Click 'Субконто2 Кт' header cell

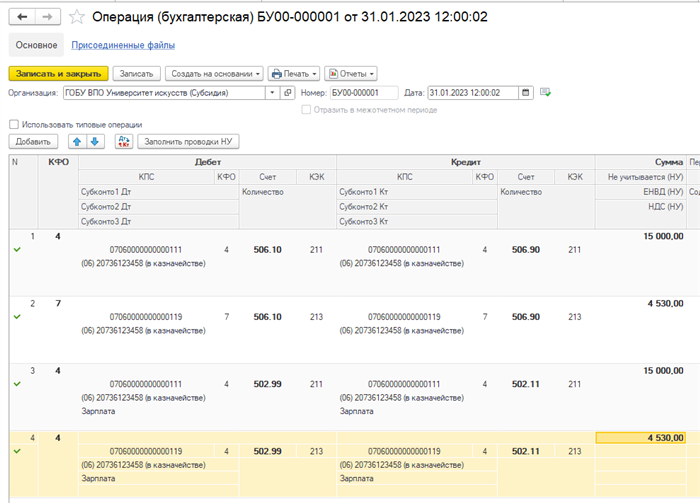(417, 207)
